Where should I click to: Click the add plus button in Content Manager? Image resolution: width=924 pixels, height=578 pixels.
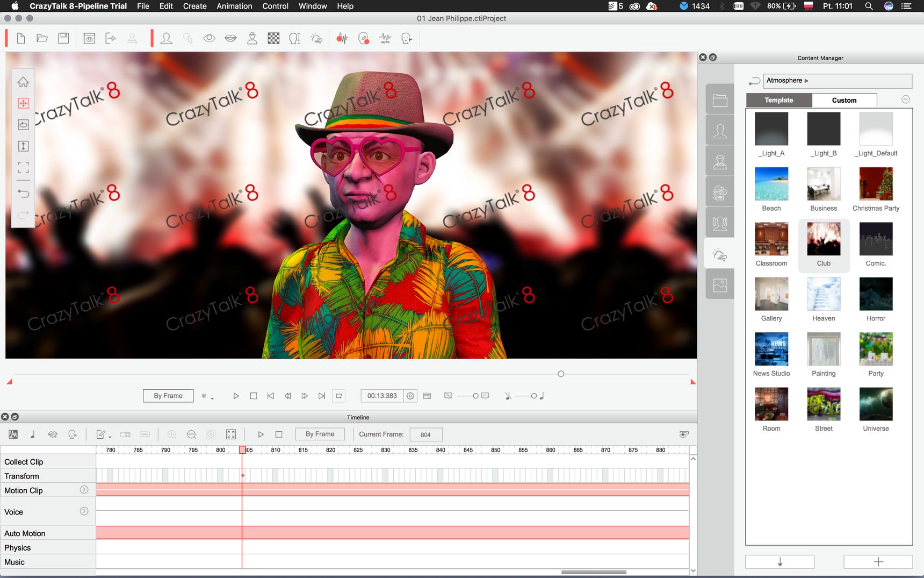point(878,562)
